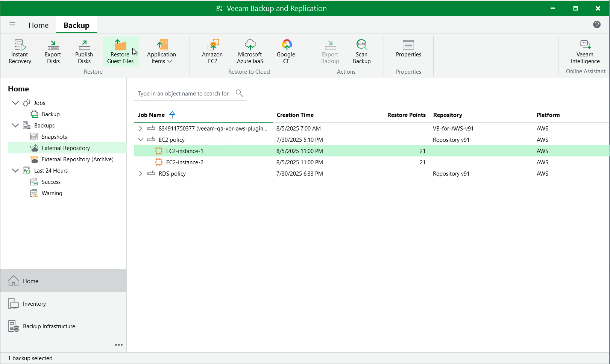Collapse the Jobs tree node

coord(15,103)
